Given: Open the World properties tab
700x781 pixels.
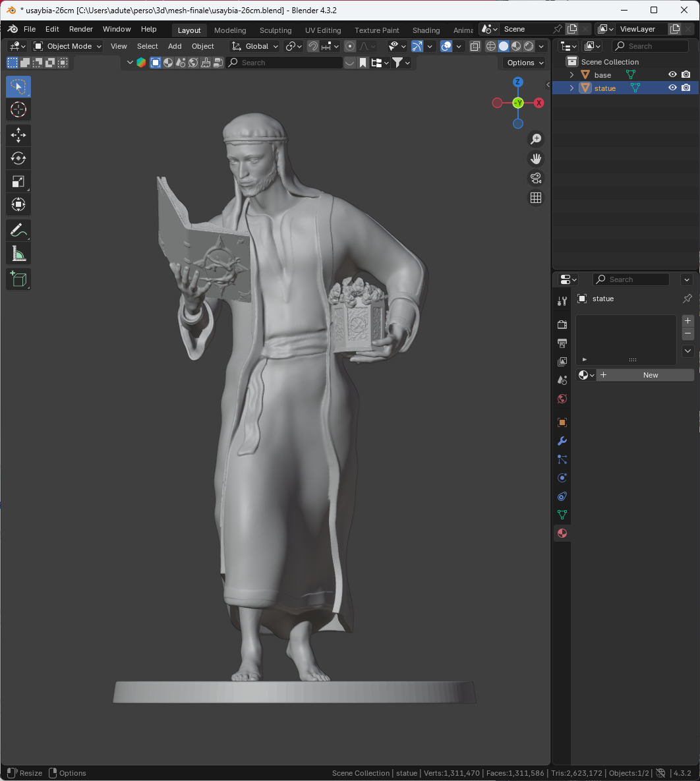Looking at the screenshot, I should click(x=562, y=399).
